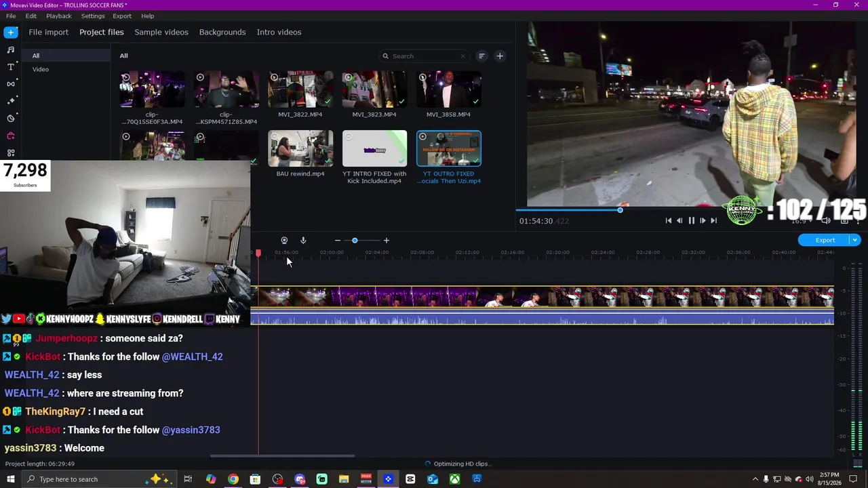This screenshot has height=488, width=868.
Task: Open the File menu
Action: pyautogui.click(x=11, y=16)
